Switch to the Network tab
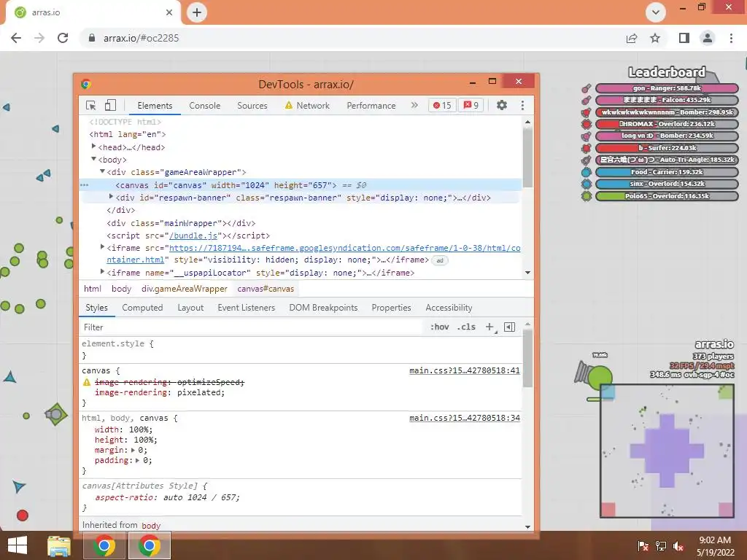Screen dimensions: 747x560 (x=307, y=105)
